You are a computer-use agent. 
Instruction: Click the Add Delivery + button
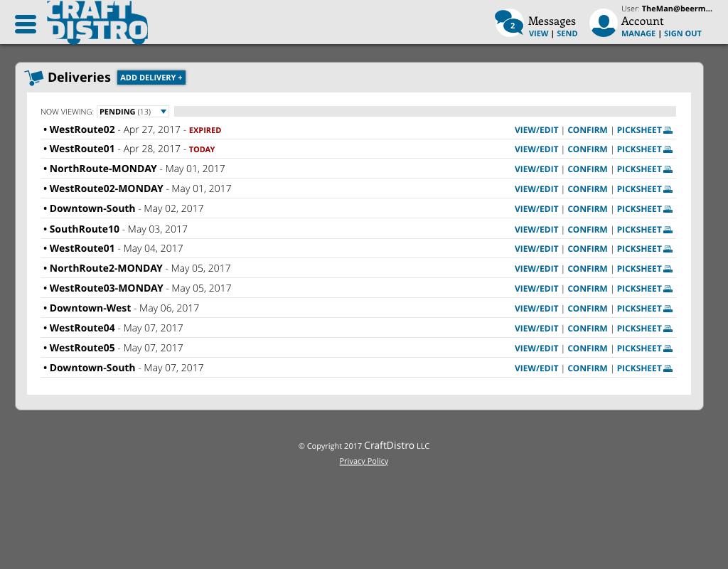[151, 78]
